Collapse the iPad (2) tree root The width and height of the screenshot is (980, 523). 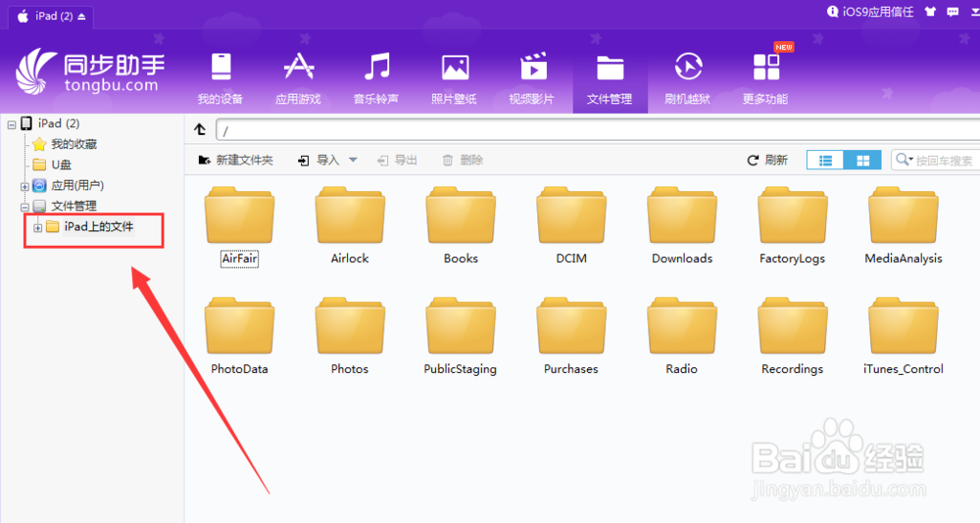click(11, 124)
